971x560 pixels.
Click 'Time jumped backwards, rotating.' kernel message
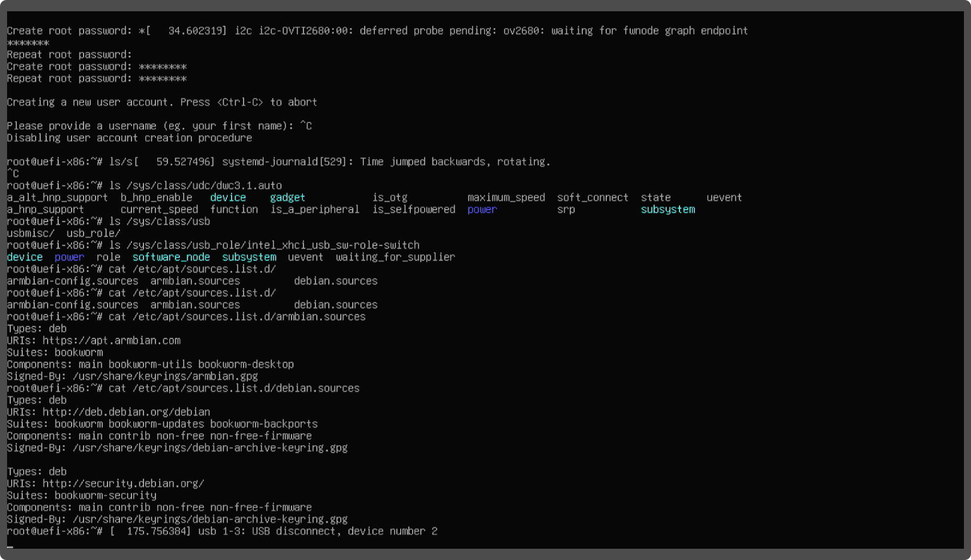pos(455,163)
